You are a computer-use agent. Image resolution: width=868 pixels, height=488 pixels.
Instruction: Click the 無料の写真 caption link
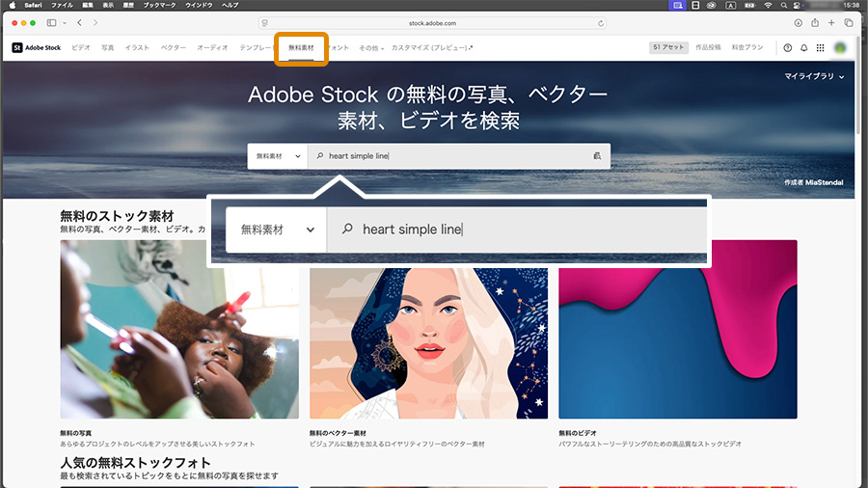pos(76,433)
